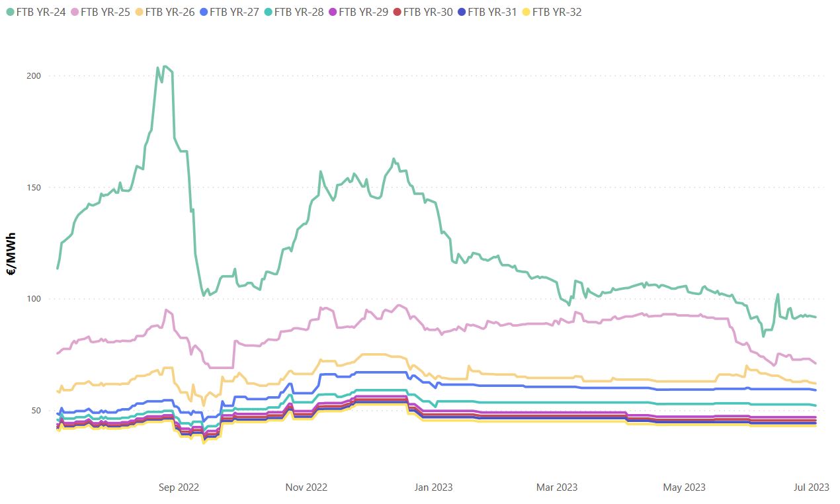The image size is (840, 504).
Task: Click the green FTB YR-24 legend dot
Action: coord(10,12)
